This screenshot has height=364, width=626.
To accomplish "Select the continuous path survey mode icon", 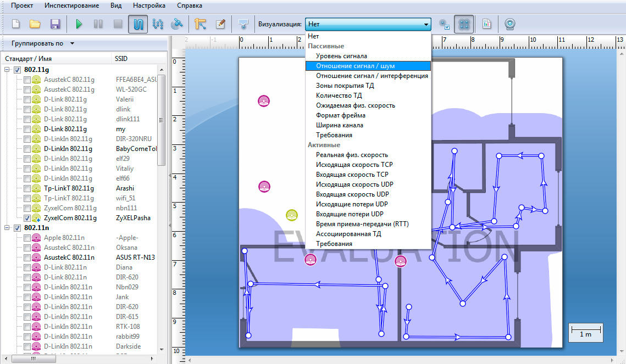I will [x=138, y=24].
